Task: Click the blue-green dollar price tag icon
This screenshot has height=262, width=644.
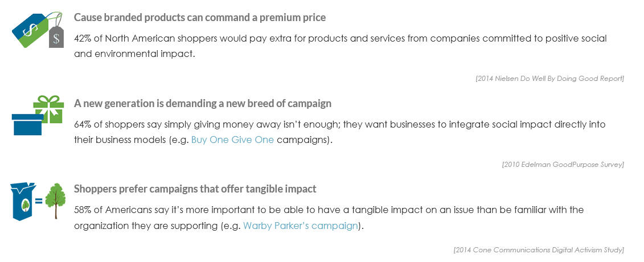Action: [x=30, y=30]
